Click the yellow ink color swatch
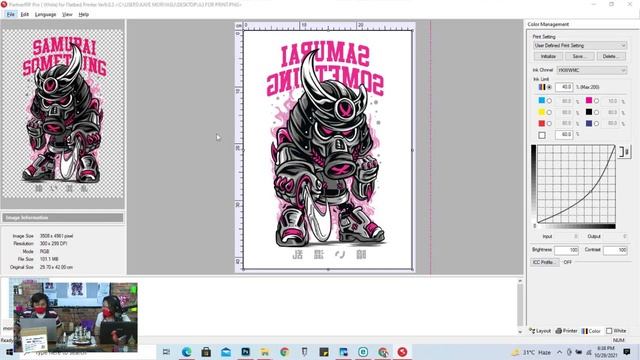 542,112
